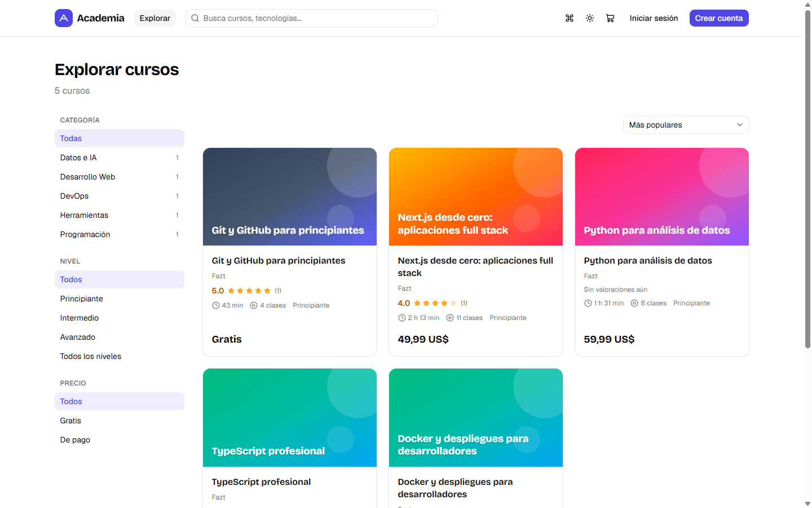Show only De pago courses
The image size is (812, 508).
click(x=120, y=440)
